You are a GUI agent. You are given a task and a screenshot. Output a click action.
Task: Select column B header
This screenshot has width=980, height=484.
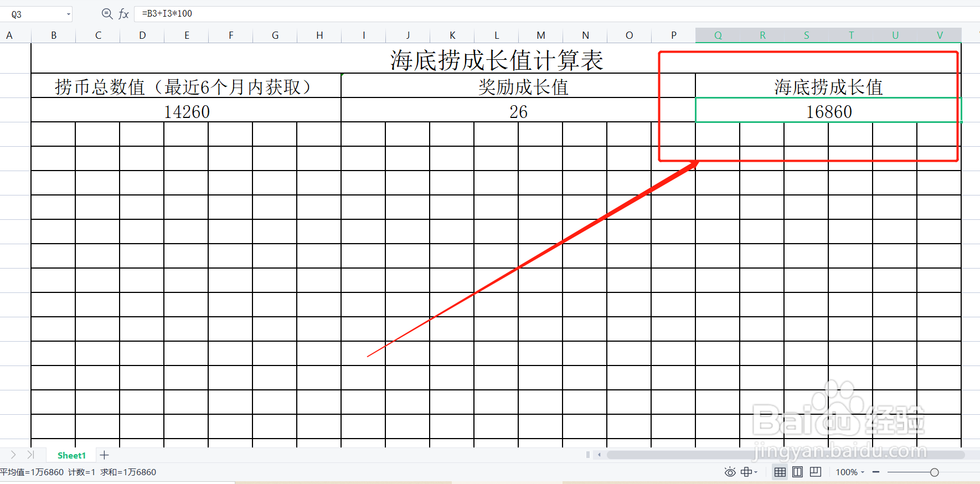[x=54, y=35]
